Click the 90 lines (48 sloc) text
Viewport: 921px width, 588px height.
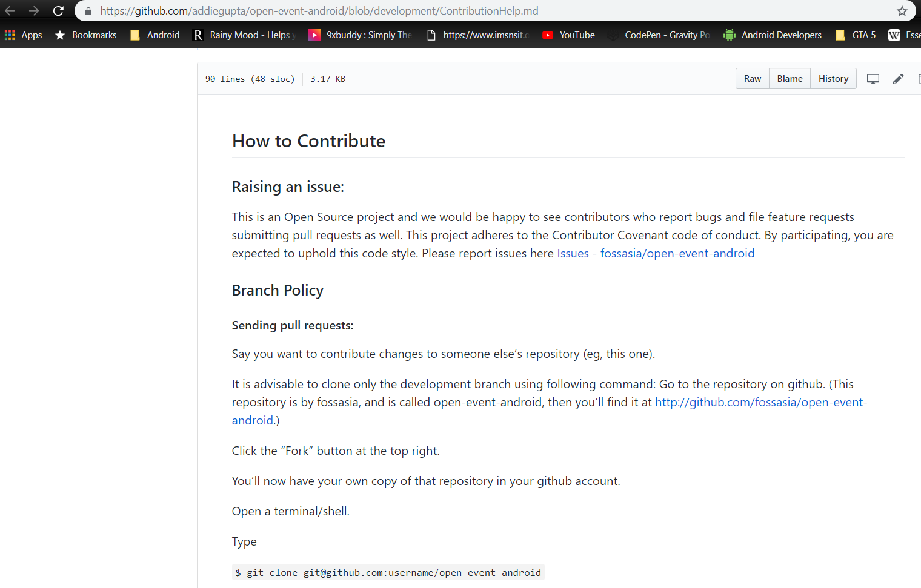point(250,79)
